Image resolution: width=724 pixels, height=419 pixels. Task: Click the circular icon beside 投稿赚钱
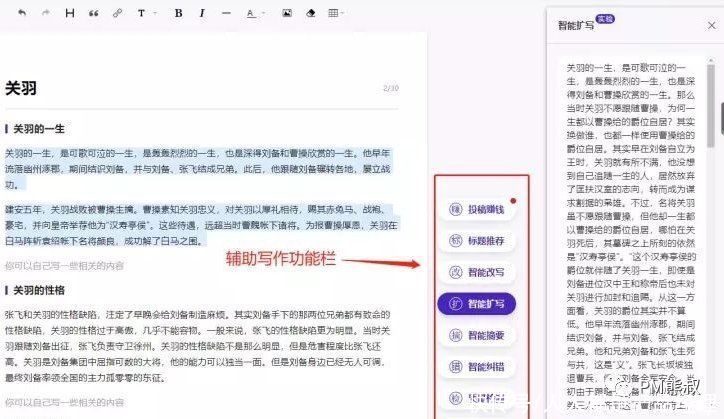pos(456,209)
